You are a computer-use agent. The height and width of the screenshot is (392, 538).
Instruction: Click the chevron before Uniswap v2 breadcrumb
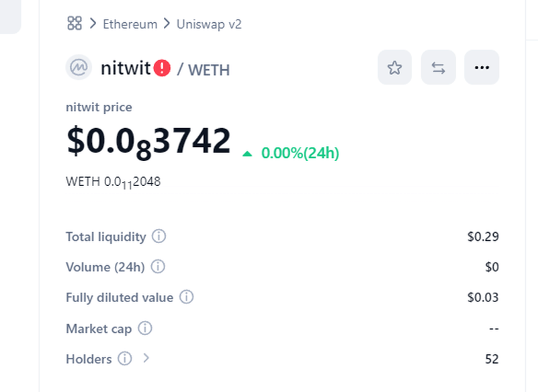[x=167, y=23]
